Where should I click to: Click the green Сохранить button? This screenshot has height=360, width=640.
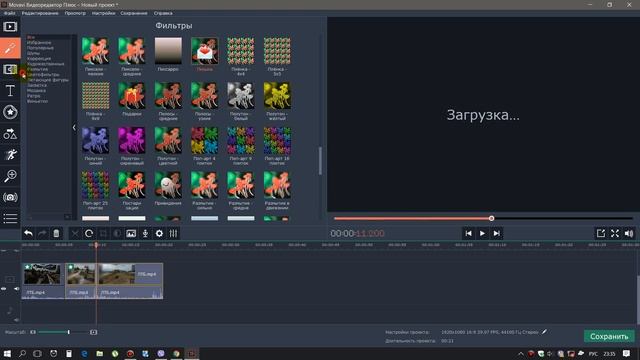pos(609,336)
